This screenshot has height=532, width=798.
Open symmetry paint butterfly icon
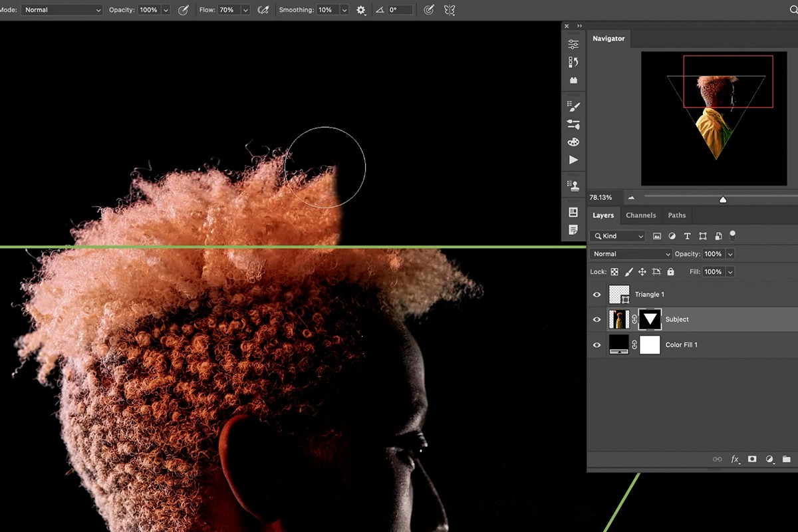(450, 10)
